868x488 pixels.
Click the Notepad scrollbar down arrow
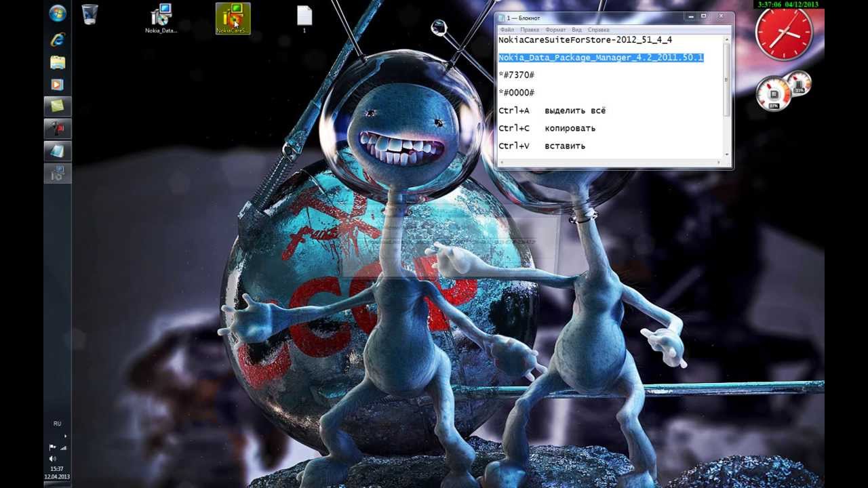(727, 155)
